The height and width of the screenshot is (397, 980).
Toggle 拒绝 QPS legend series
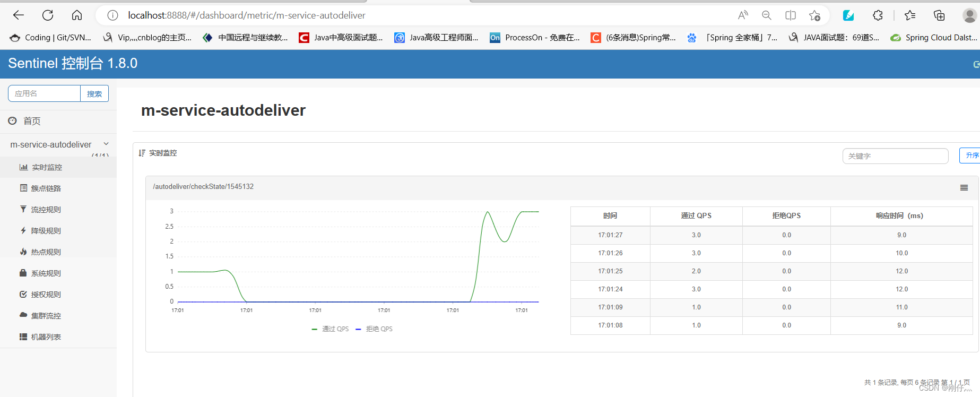[374, 329]
